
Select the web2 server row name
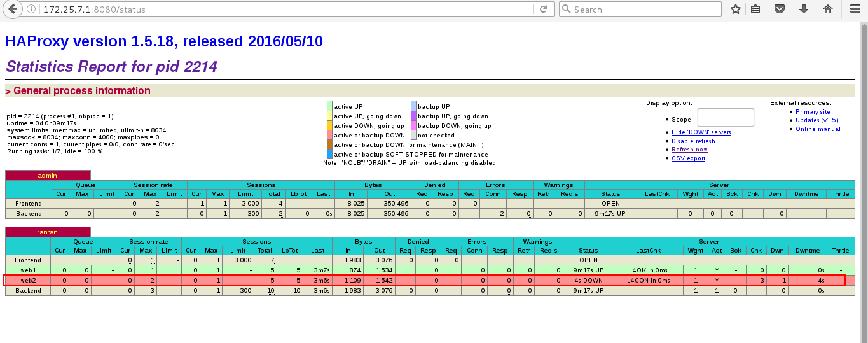(29, 281)
